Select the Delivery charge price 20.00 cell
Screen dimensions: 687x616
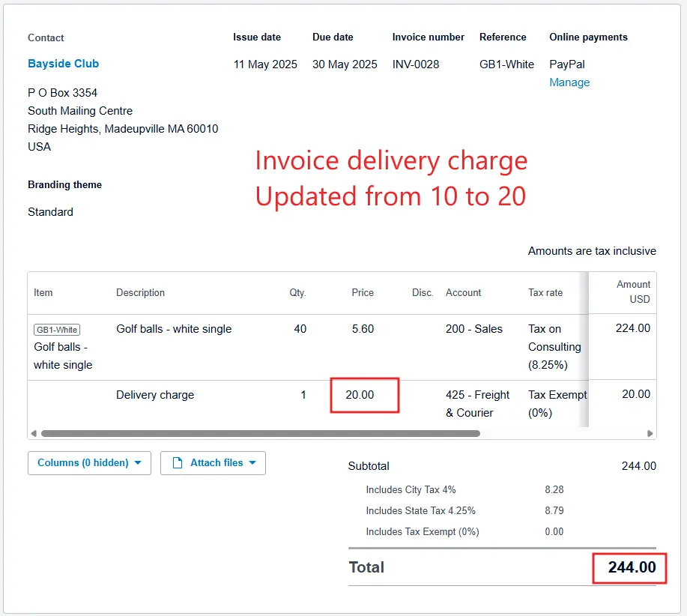coord(360,395)
